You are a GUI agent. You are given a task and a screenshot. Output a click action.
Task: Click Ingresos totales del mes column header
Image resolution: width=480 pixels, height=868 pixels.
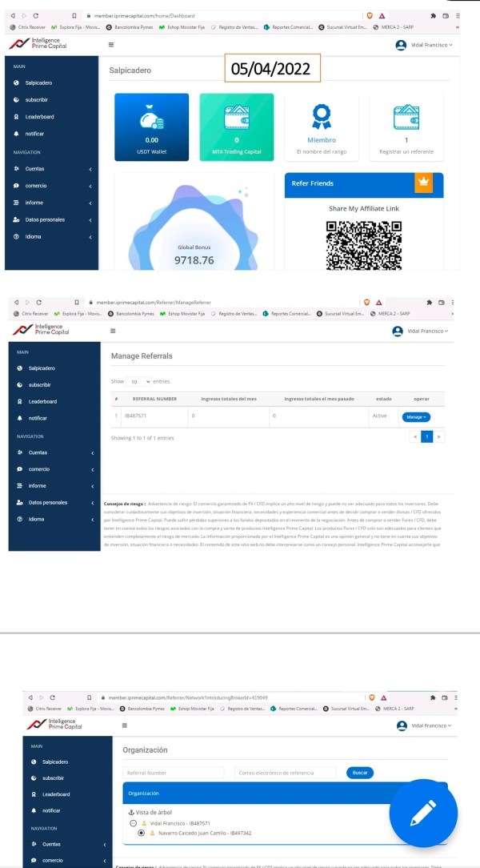pos(228,399)
